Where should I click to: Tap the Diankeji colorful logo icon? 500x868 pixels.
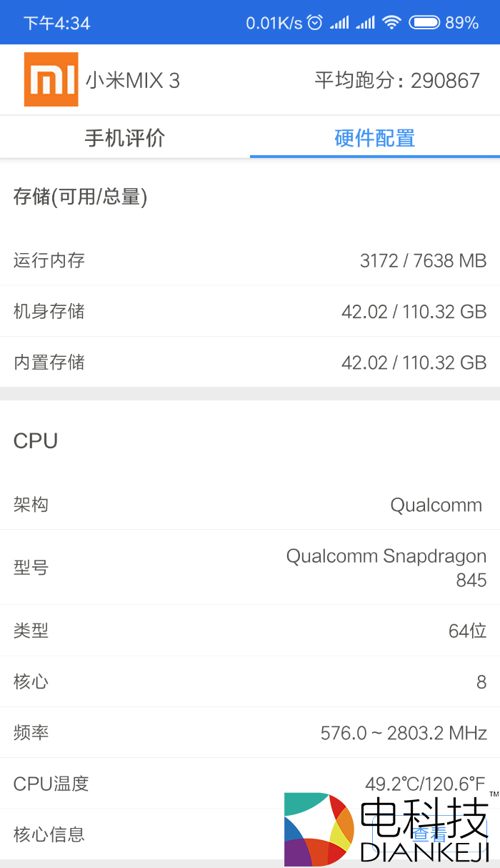pyautogui.click(x=319, y=829)
